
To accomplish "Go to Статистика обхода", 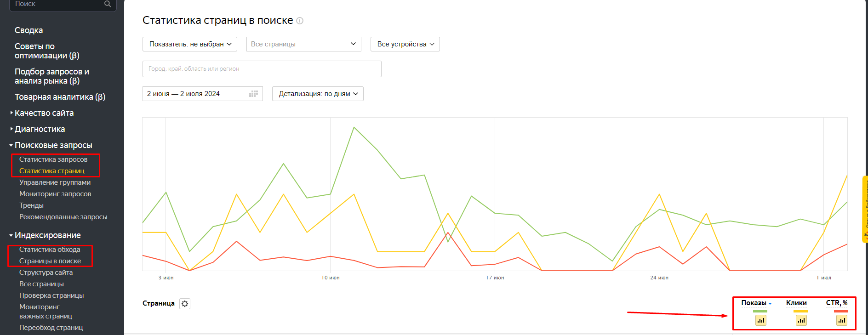I will [x=50, y=250].
